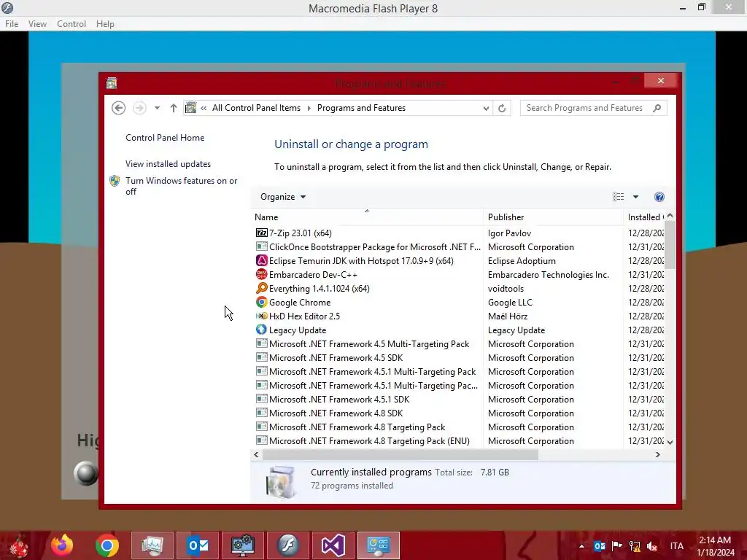The image size is (747, 560).
Task: Sort by the Publisher column header
Action: [x=553, y=217]
